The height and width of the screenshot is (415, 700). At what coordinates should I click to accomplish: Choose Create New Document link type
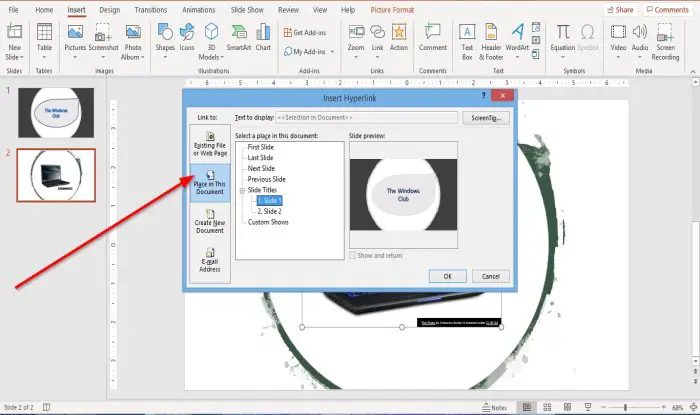pyautogui.click(x=210, y=221)
